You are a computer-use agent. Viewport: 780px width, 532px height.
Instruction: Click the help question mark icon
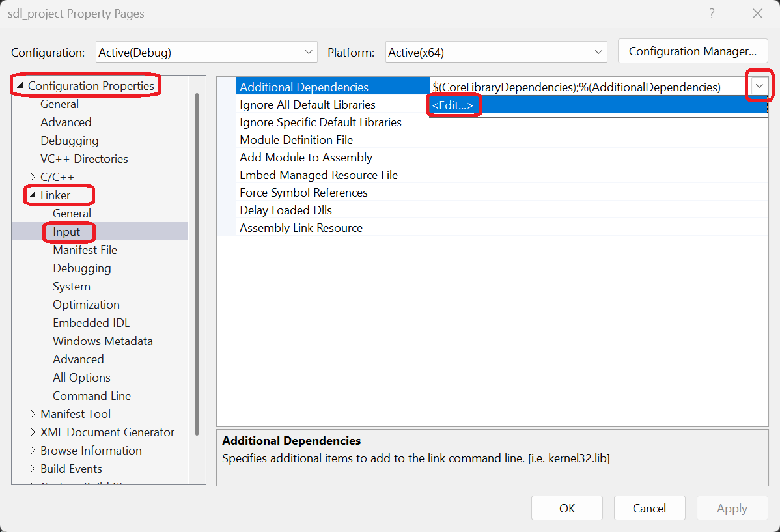pyautogui.click(x=712, y=14)
